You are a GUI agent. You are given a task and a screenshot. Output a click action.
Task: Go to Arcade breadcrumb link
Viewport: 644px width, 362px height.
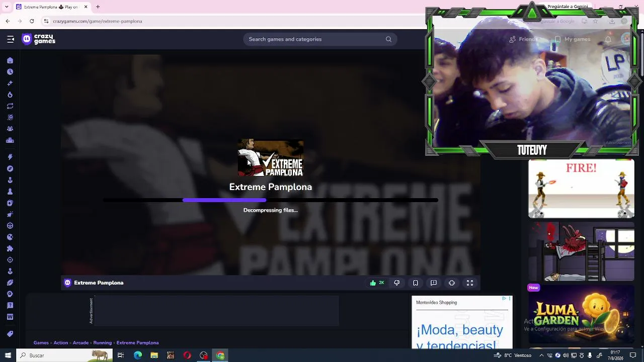pos(80,343)
